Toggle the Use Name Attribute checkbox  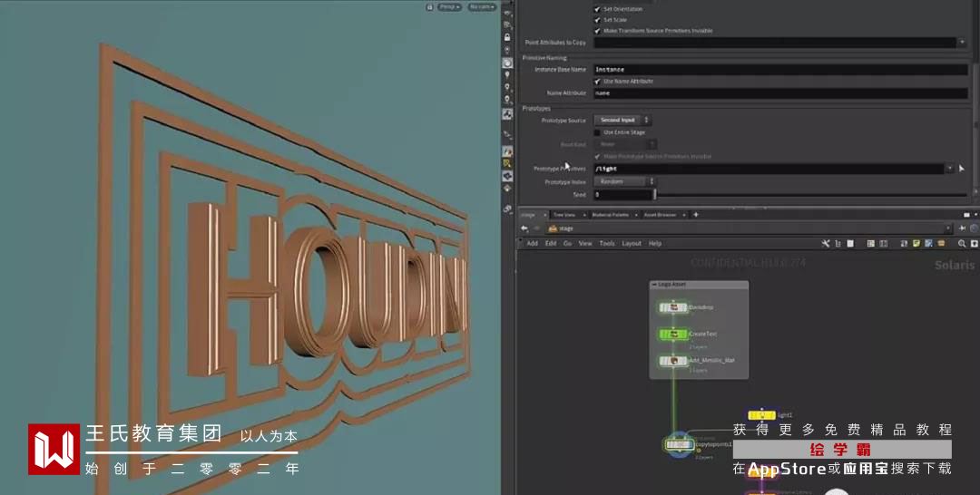pos(597,82)
